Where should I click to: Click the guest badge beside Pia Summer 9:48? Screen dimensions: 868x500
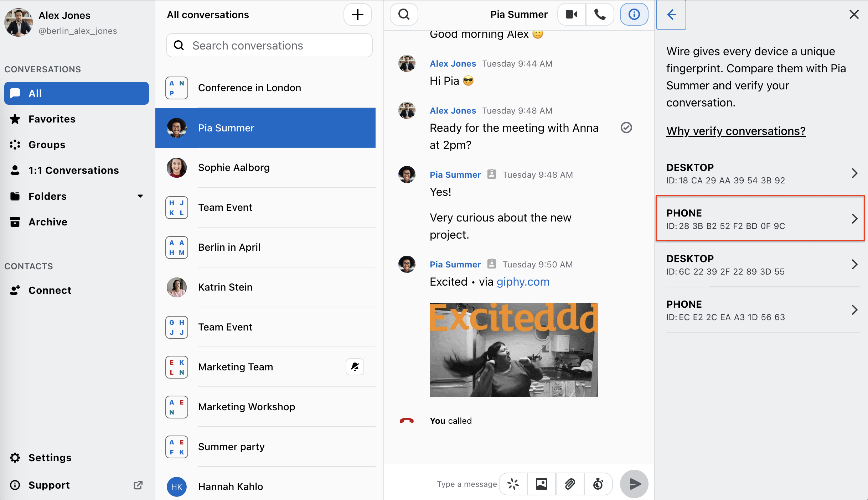492,174
